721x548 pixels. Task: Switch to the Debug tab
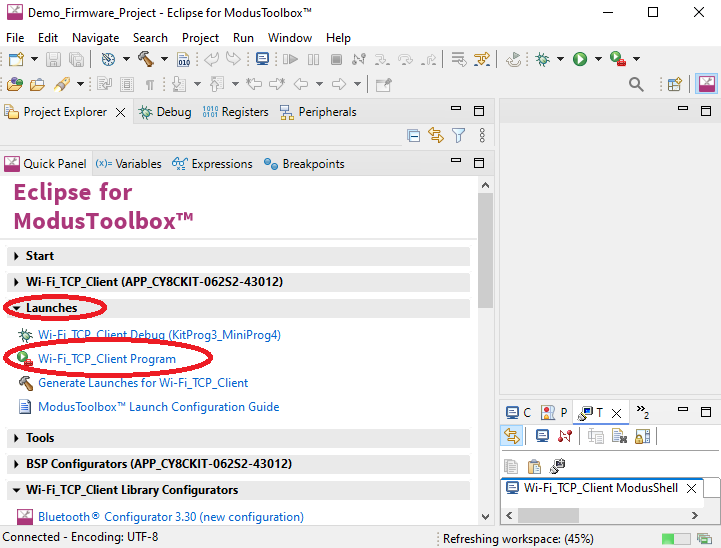pyautogui.click(x=165, y=112)
